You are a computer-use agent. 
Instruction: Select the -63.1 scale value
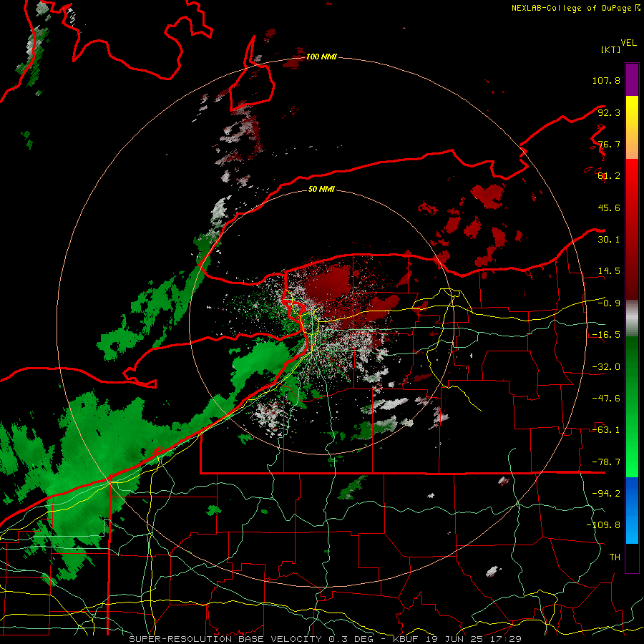coord(606,430)
